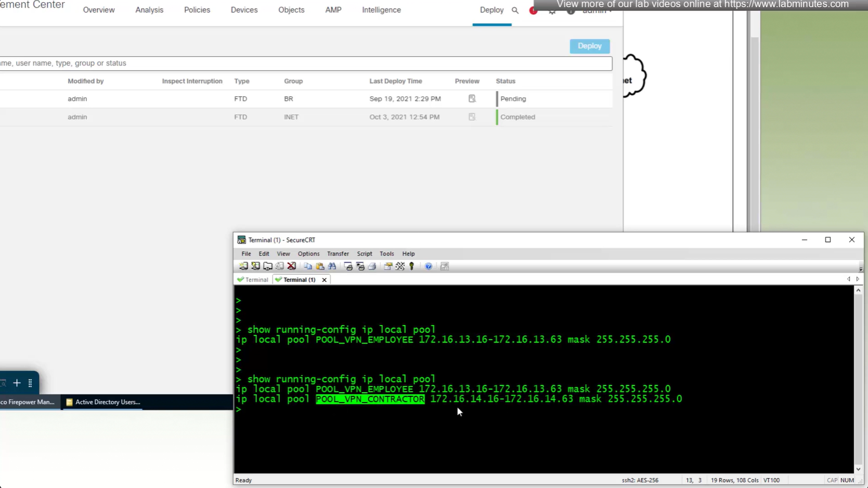Click the deployment search filter field
Image resolution: width=868 pixels, height=488 pixels.
coord(306,63)
